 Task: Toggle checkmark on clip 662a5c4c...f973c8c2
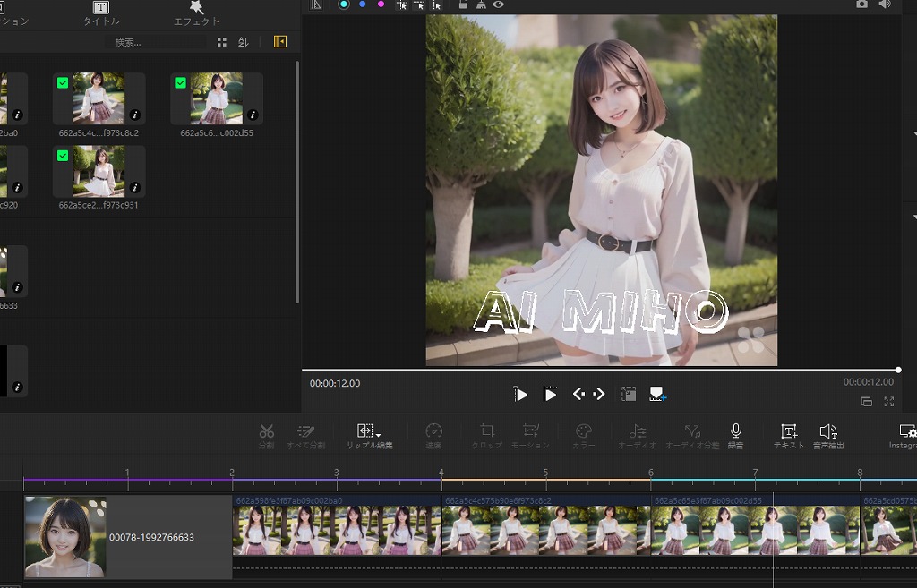click(x=63, y=83)
